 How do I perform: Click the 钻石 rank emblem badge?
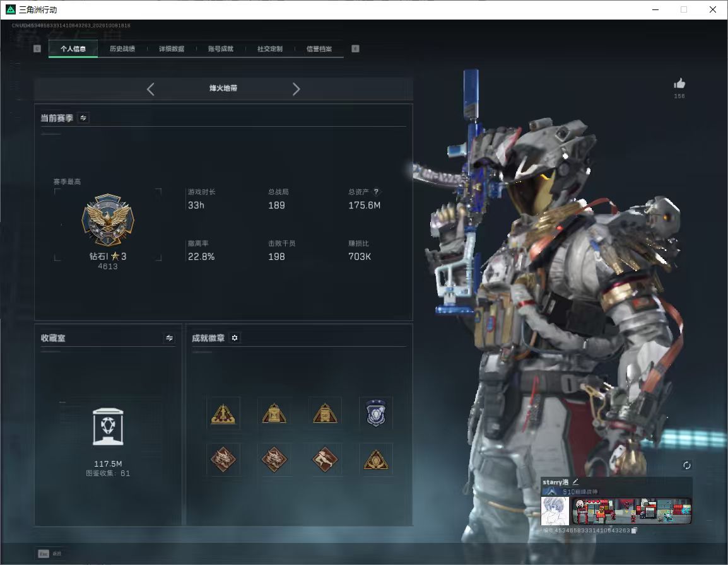[x=108, y=220]
